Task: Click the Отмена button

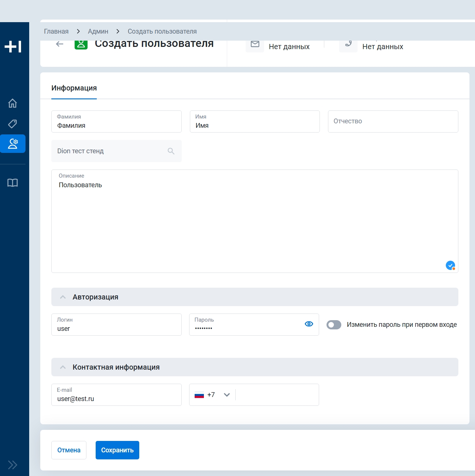Action: click(69, 450)
